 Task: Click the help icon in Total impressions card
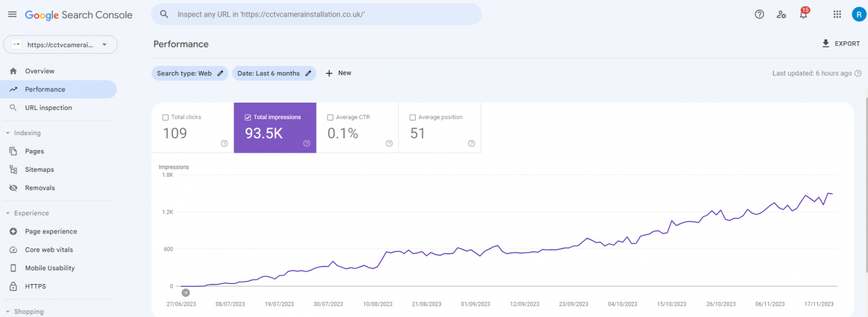tap(307, 143)
